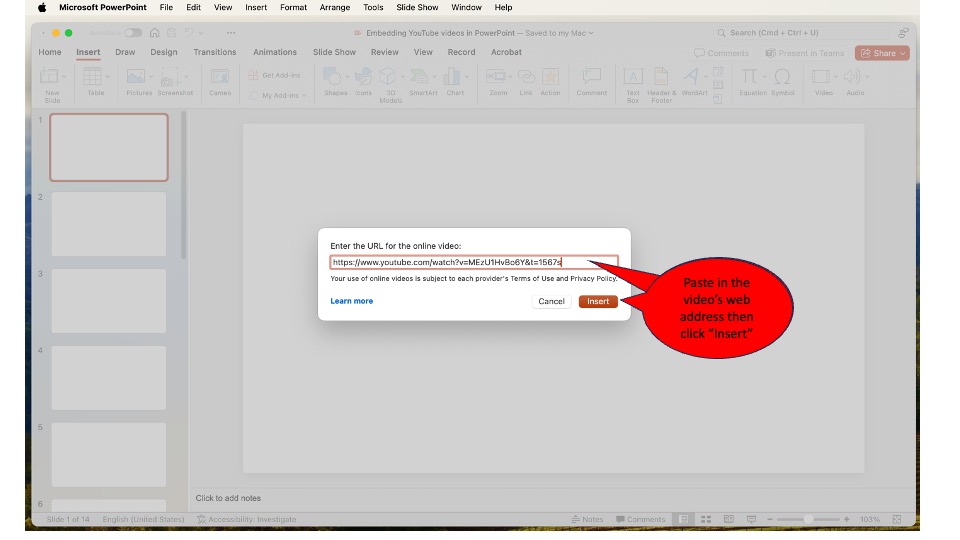This screenshot has width=960, height=540.
Task: Click the Search field in title bar
Action: [x=801, y=33]
